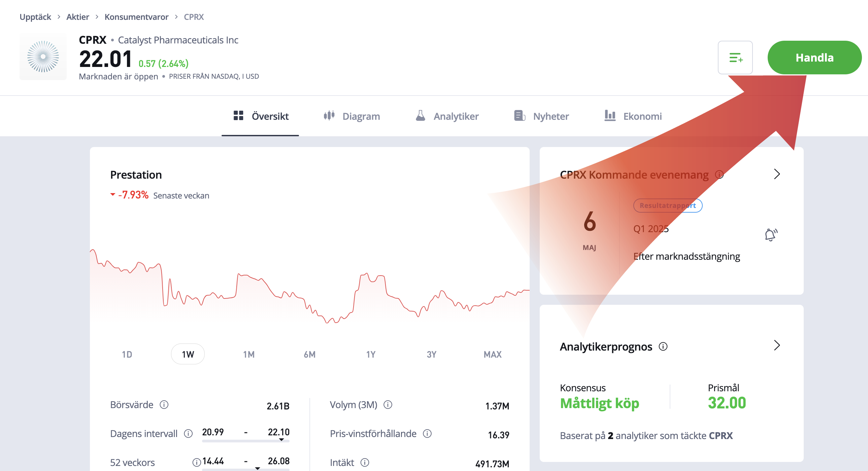Click the add-to-watchlist icon button
The height and width of the screenshot is (471, 868).
pos(735,58)
